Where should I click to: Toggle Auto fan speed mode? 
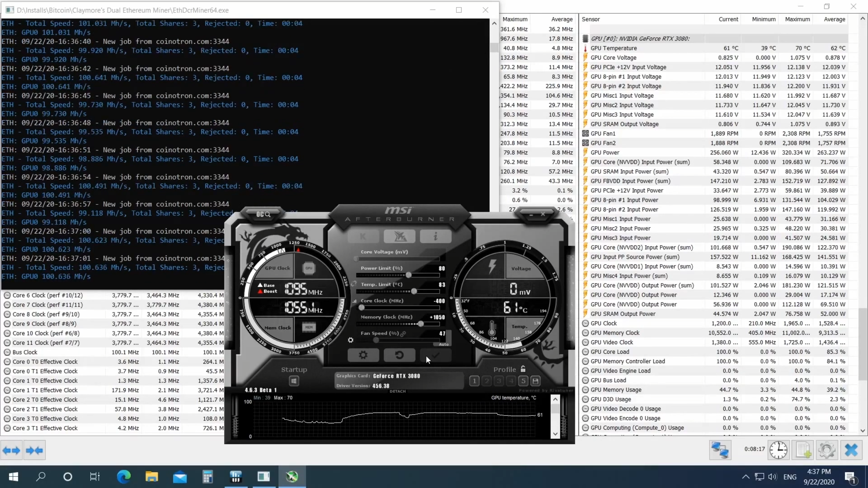click(x=443, y=344)
